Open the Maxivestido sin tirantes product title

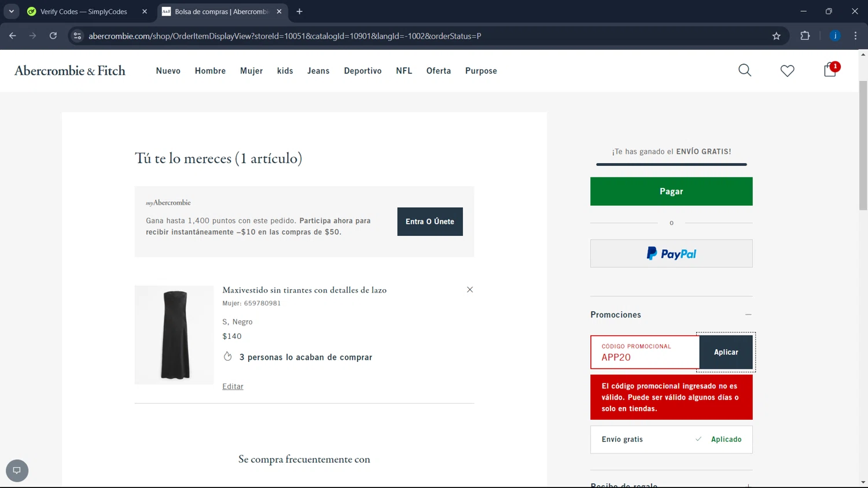[x=304, y=290]
